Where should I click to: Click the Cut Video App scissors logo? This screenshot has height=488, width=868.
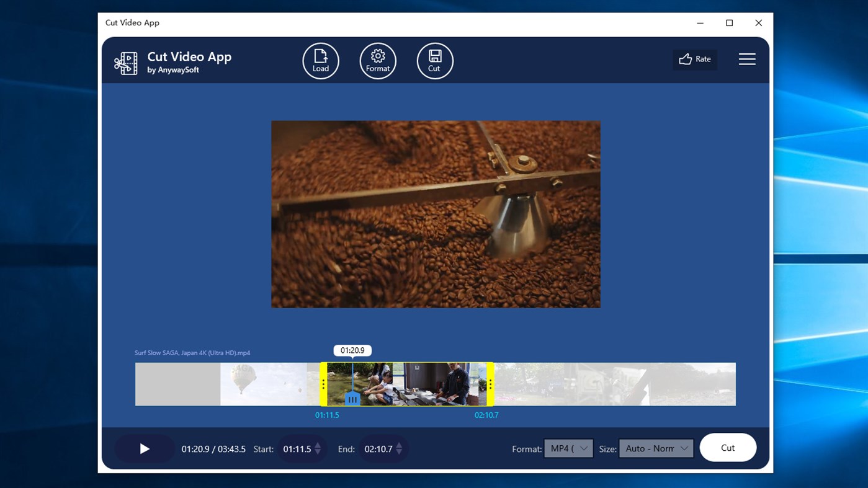(125, 63)
